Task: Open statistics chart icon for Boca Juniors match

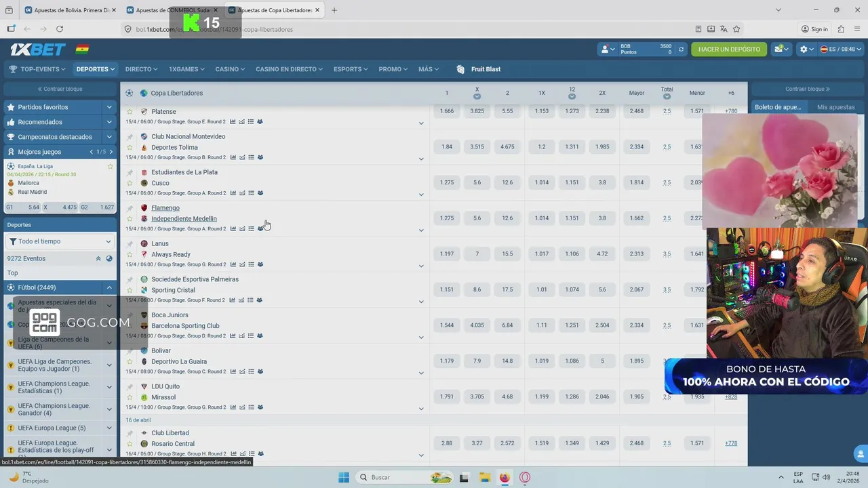Action: [x=233, y=336]
